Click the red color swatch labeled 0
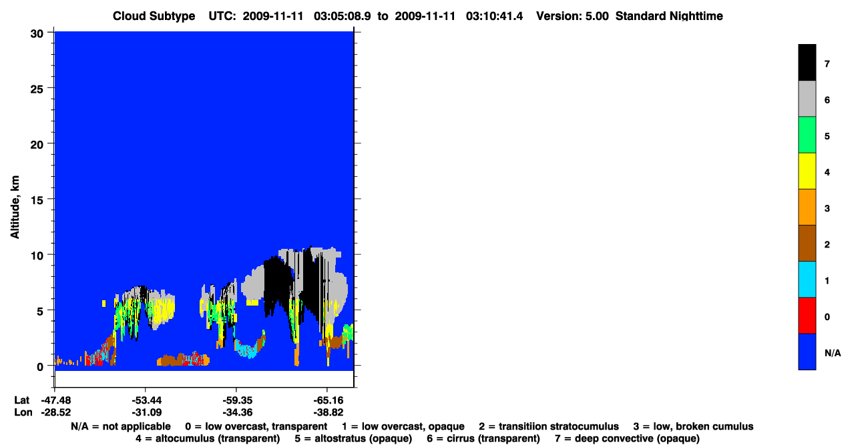This screenshot has height=445, width=868. tap(807, 315)
